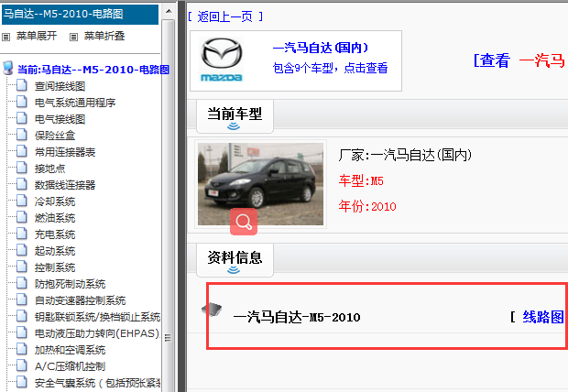Open the 查阅接线图 tree item
The image size is (568, 392).
60,86
